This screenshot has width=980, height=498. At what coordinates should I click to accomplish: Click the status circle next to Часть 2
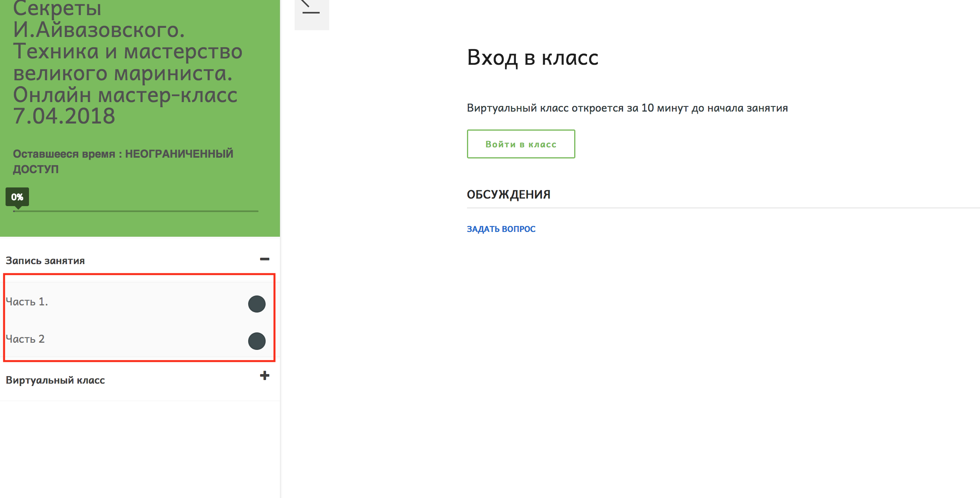click(x=257, y=341)
